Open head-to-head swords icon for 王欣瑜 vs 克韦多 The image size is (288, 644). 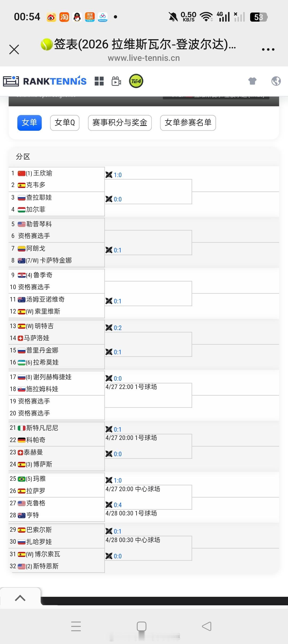tap(110, 175)
